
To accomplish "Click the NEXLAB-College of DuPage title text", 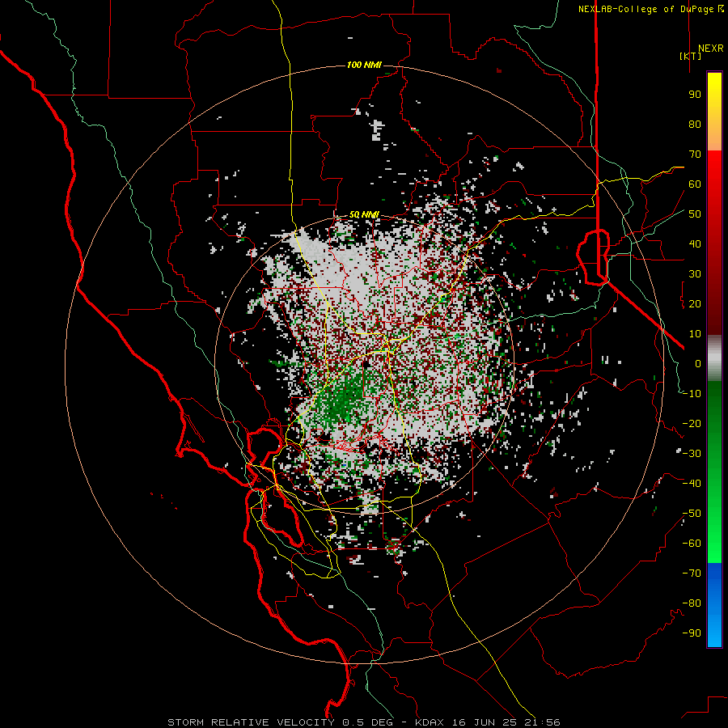I will point(650,9).
